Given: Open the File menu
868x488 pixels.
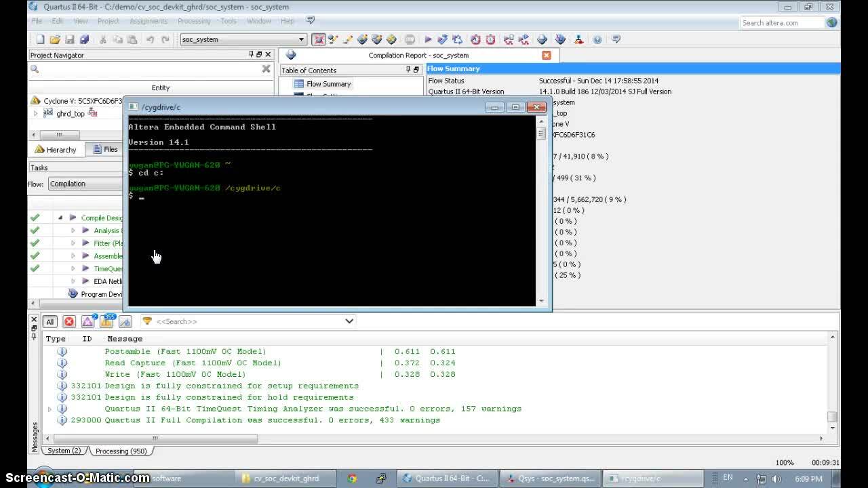Looking at the screenshot, I should pyautogui.click(x=37, y=21).
